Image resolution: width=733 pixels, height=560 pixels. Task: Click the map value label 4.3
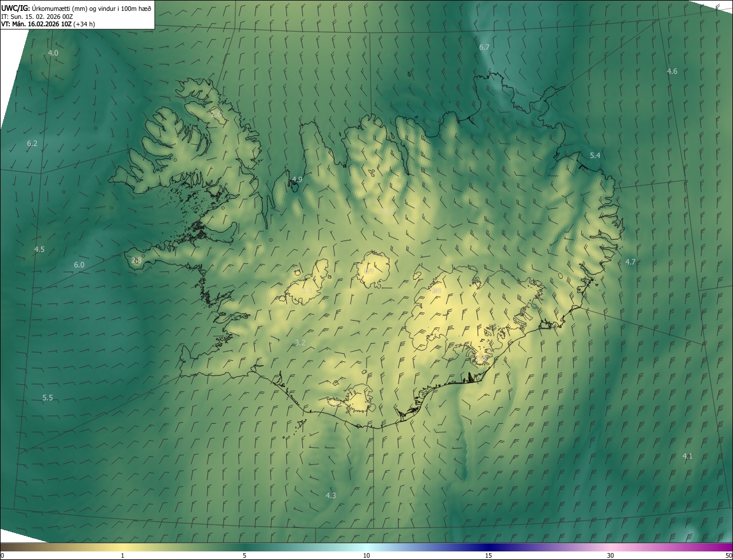coord(331,495)
